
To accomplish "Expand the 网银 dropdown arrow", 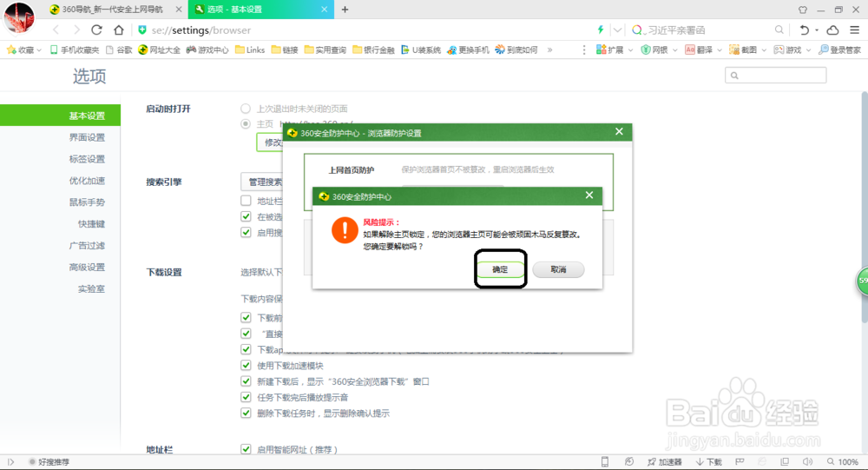I will pyautogui.click(x=674, y=50).
